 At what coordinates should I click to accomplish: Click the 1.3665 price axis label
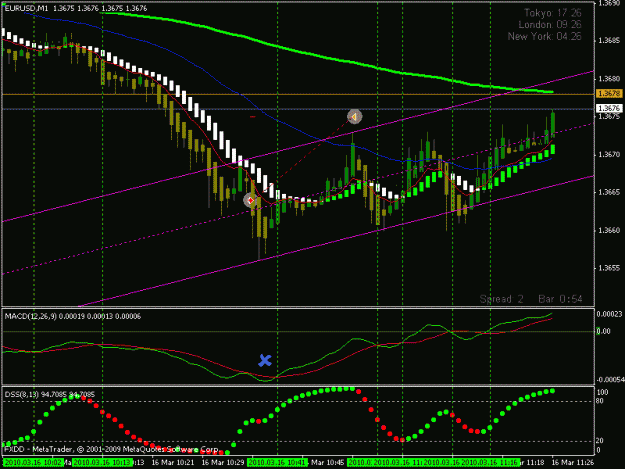click(x=609, y=192)
